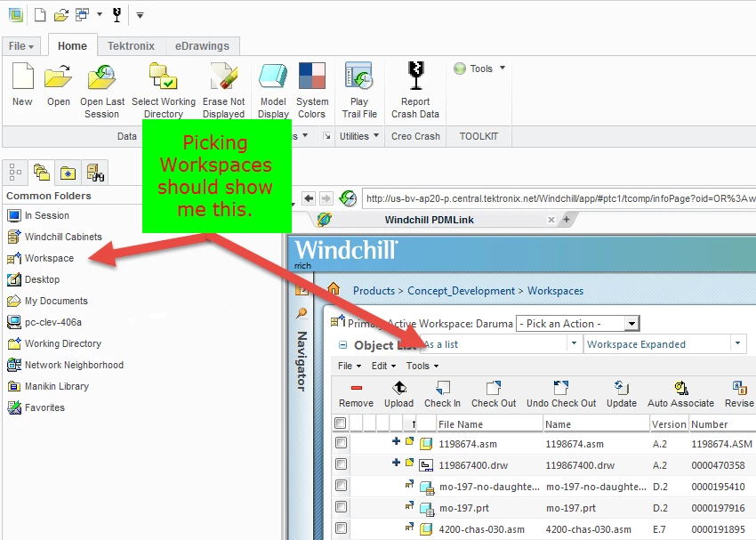Open the File dropdown menu in ribbon
Viewport: 756px width, 540px height.
pos(21,45)
